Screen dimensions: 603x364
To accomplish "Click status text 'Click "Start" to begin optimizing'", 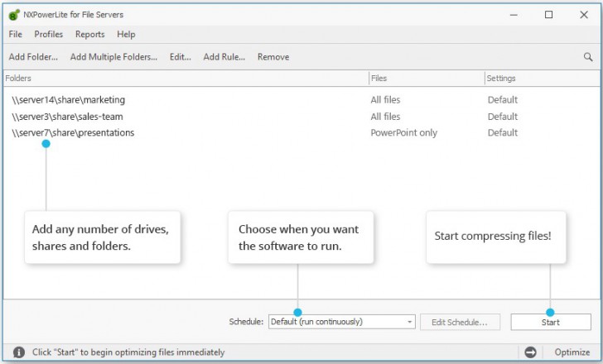I will pos(128,352).
